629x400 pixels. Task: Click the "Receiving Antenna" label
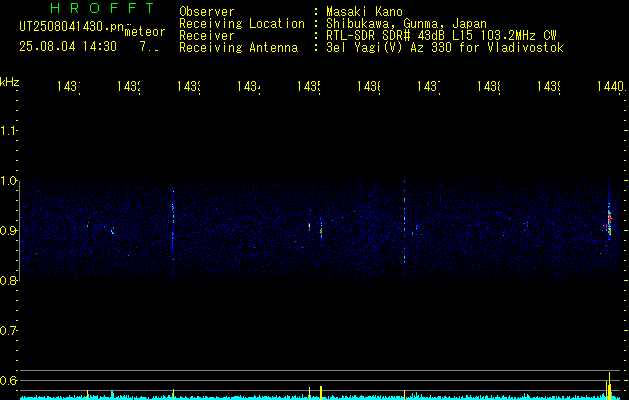click(238, 48)
